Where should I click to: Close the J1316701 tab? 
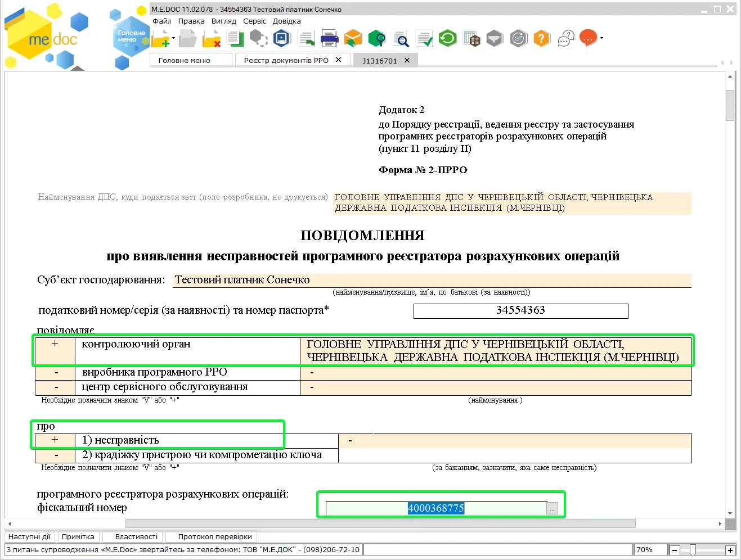tap(407, 60)
